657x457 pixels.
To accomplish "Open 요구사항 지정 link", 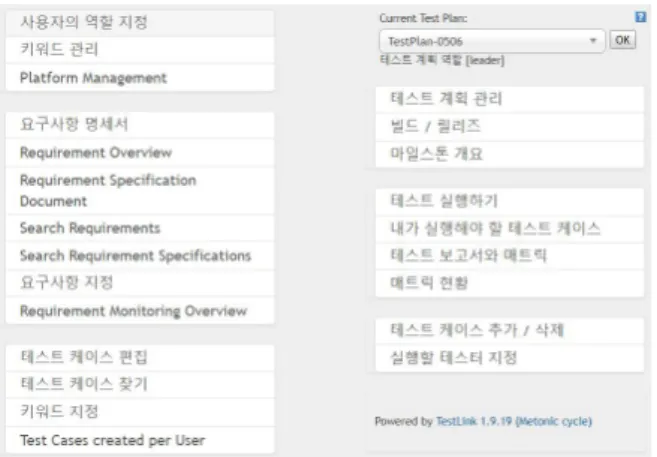I will 140,282.
